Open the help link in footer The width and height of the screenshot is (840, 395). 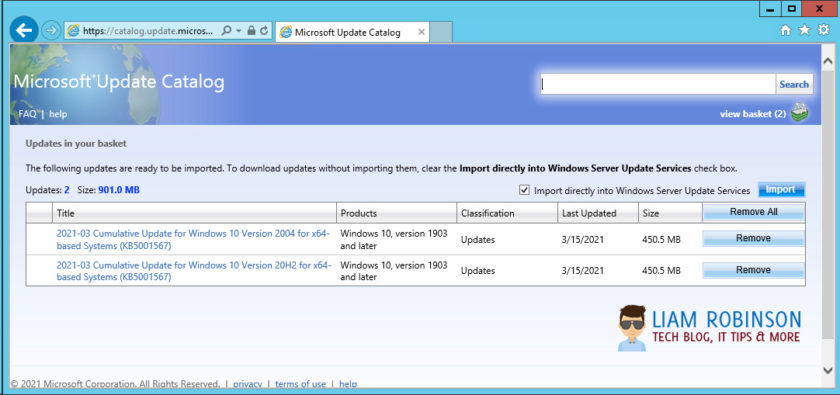pos(348,384)
